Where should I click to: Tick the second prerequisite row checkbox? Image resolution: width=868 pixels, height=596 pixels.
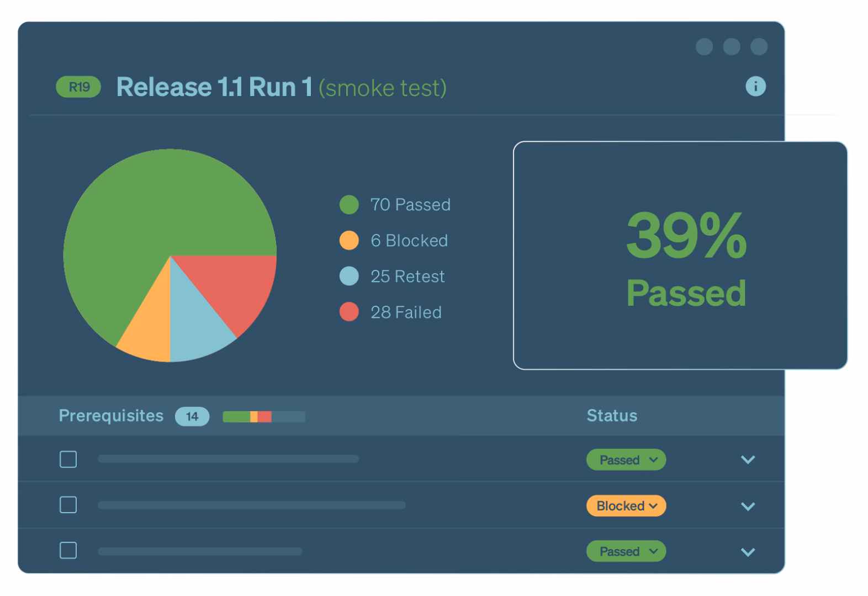tap(68, 505)
